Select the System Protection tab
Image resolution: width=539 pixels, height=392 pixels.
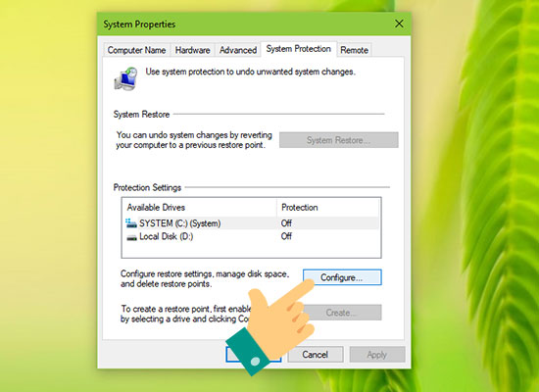click(x=298, y=49)
